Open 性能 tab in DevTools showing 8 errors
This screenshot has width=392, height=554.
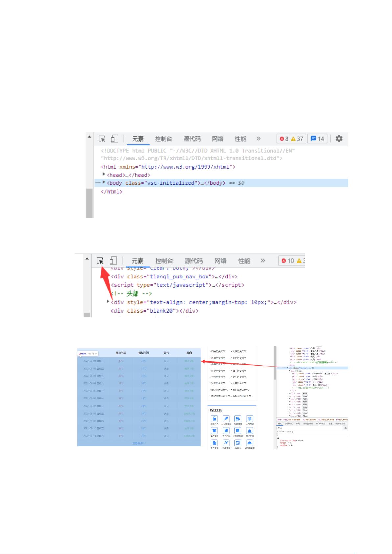point(240,139)
